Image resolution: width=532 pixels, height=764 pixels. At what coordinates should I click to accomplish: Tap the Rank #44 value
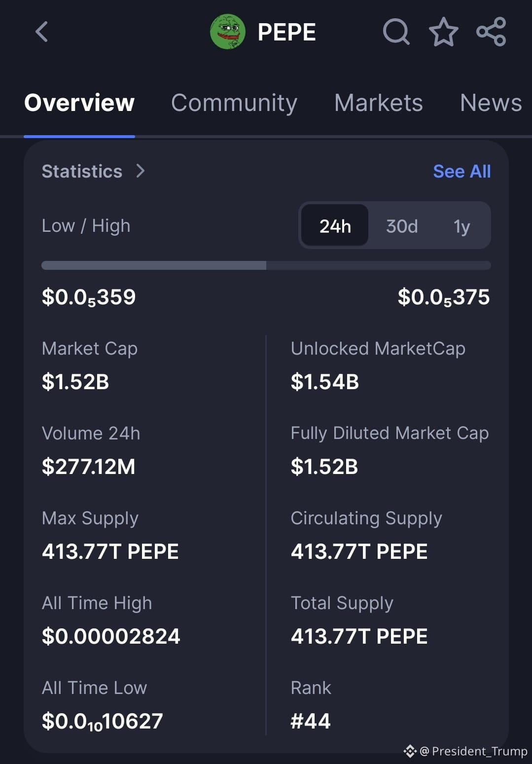point(311,721)
